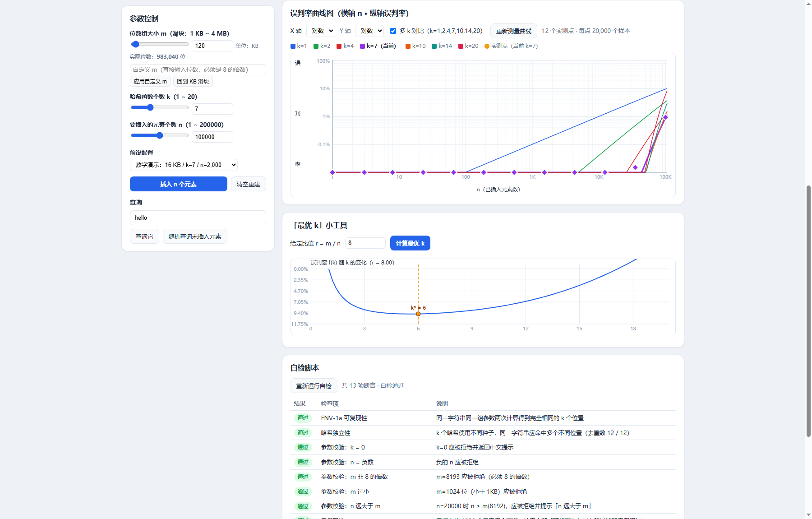This screenshot has height=519, width=812.
Task: Click the 重新测量曲线 button
Action: point(513,31)
